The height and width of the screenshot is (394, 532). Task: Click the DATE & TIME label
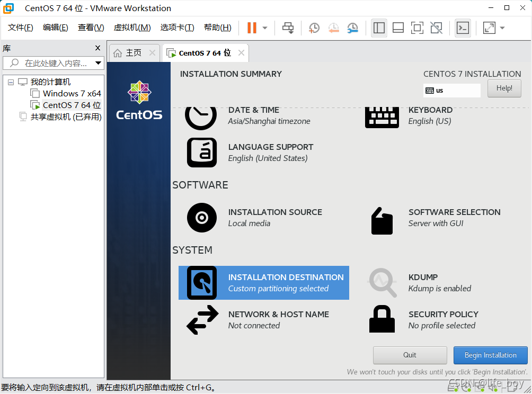[254, 110]
